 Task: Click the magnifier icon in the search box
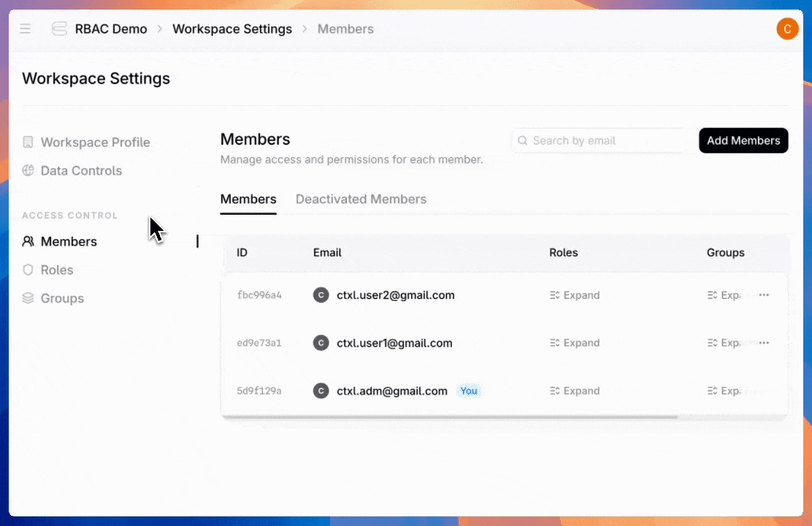click(522, 141)
